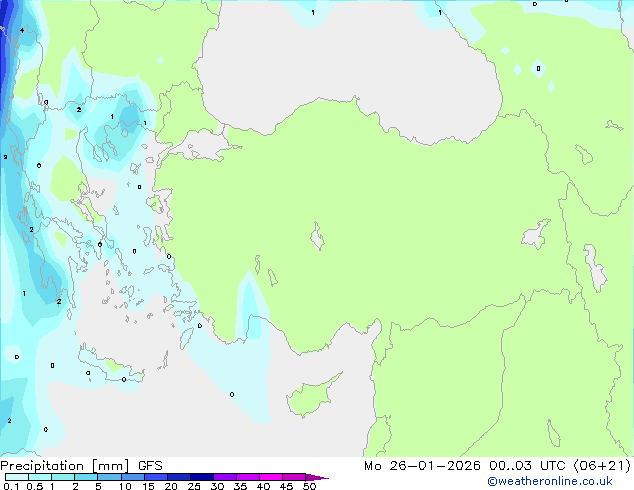Pick the 0.1–0.5 mm lightest legend swatch
The image size is (634, 490).
point(17,477)
